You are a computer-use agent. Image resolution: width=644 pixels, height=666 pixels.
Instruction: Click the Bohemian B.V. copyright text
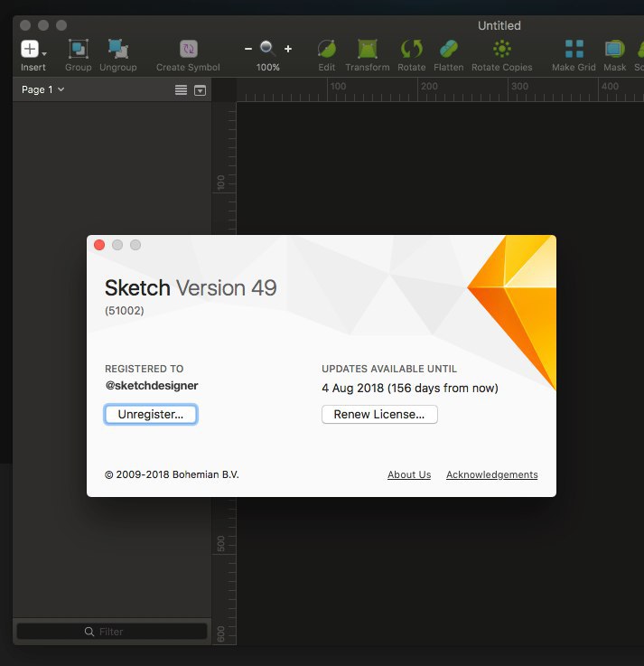pyautogui.click(x=172, y=474)
